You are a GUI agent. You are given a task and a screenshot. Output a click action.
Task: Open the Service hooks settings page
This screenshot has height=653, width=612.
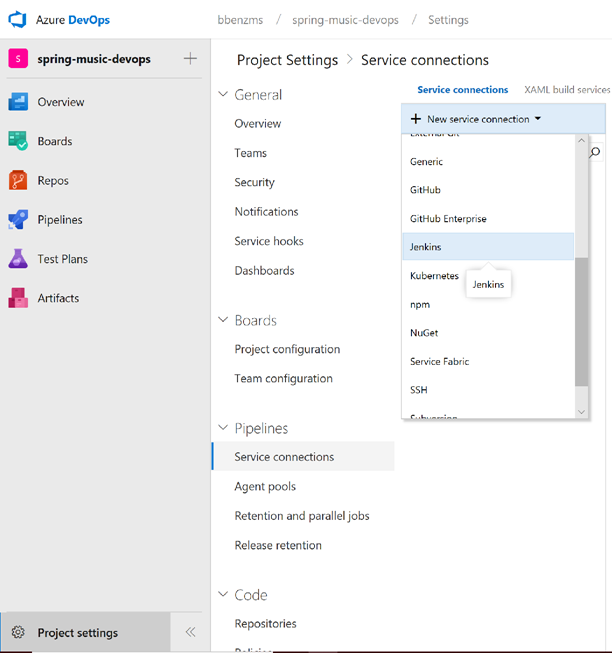[269, 241]
